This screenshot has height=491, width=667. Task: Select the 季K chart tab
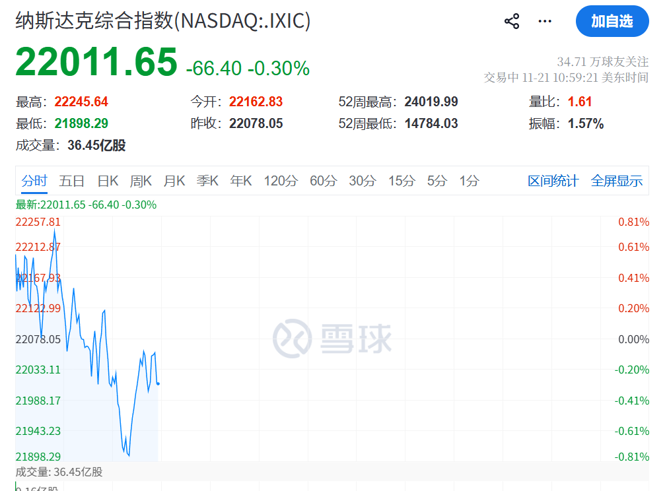point(207,181)
